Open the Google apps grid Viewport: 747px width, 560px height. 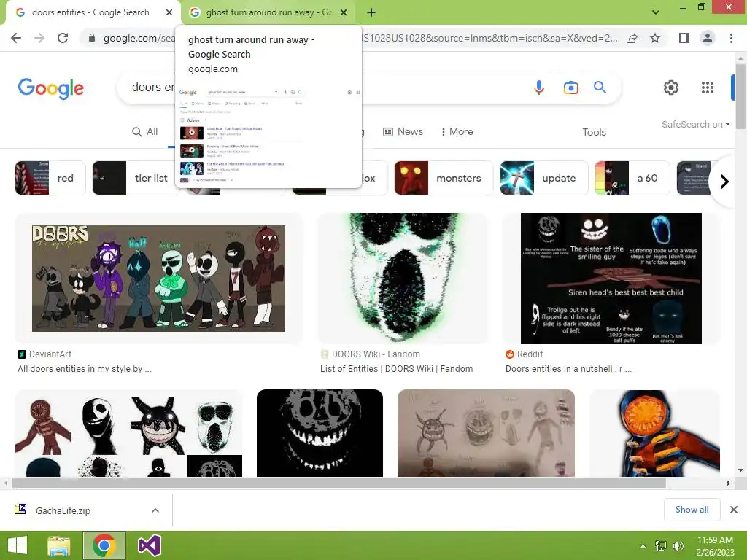[708, 87]
